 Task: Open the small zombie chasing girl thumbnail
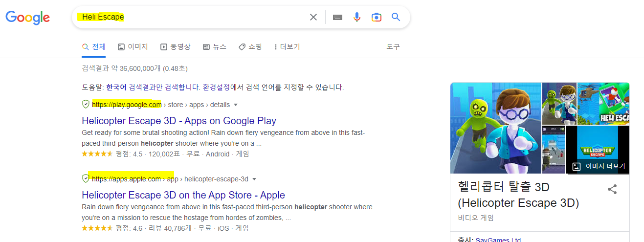point(559,103)
